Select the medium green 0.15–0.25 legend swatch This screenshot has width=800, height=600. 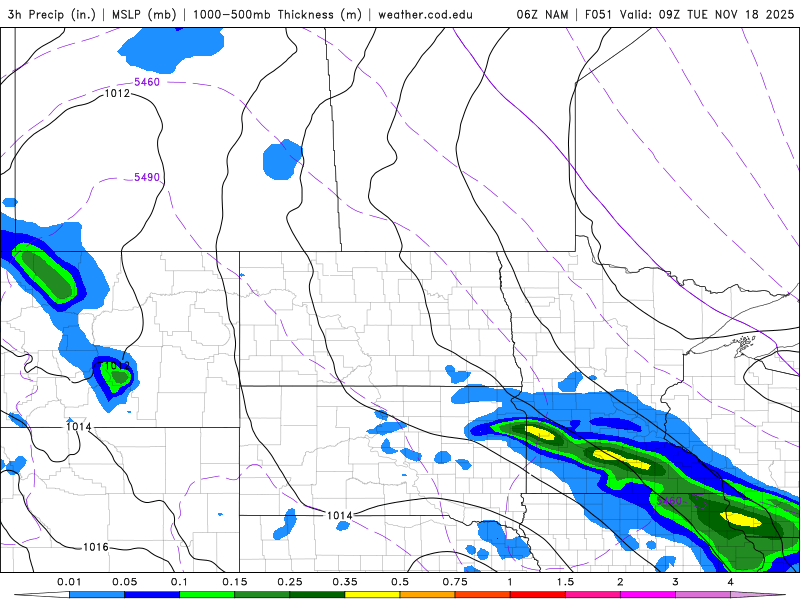(262, 594)
